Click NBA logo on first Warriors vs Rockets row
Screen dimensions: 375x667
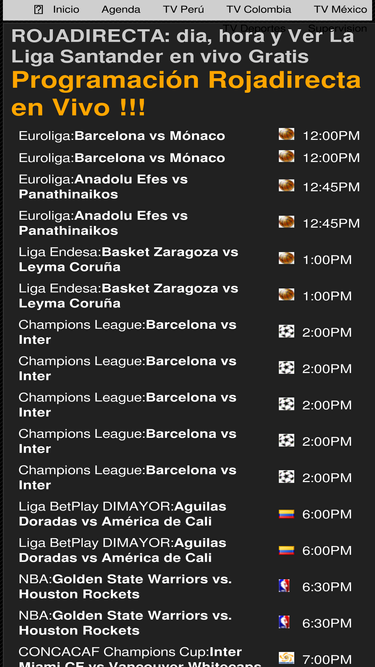click(284, 586)
